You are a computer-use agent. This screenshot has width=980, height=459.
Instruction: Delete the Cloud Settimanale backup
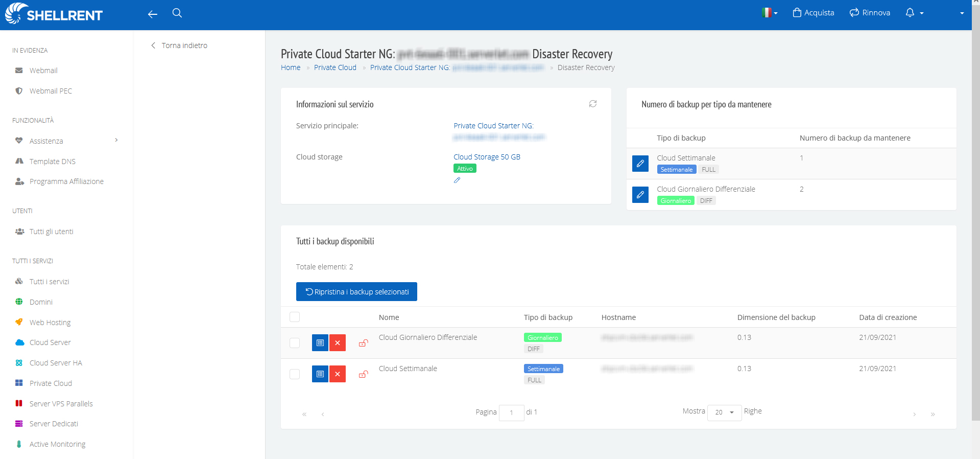[338, 374]
